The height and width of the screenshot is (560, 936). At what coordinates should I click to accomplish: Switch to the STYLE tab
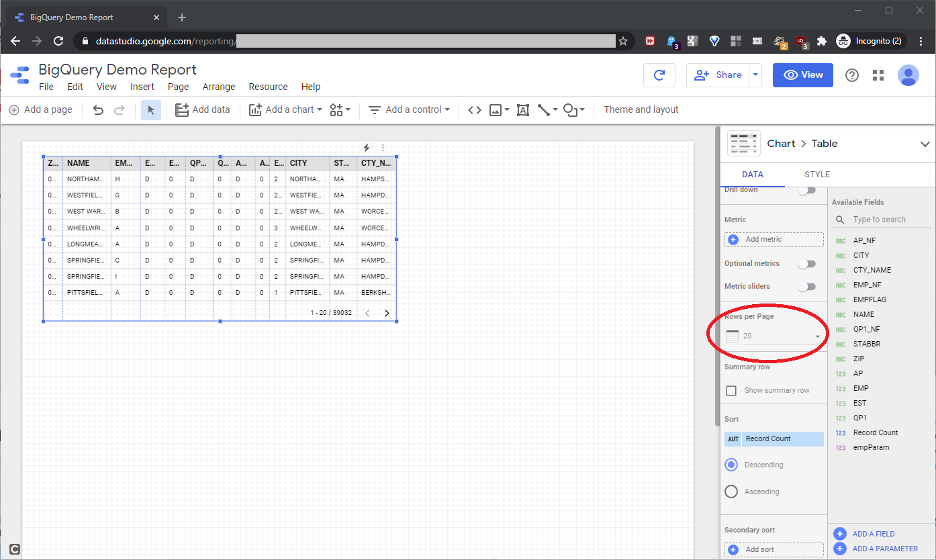[x=817, y=175]
